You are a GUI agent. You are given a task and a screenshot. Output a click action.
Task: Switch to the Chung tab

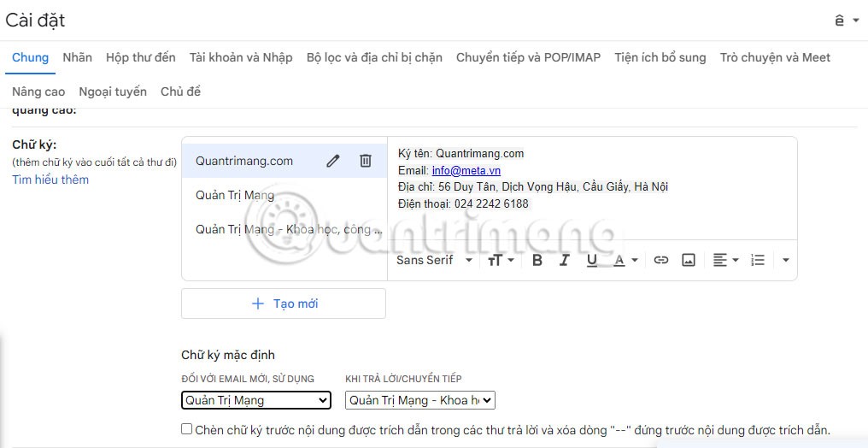click(x=31, y=57)
